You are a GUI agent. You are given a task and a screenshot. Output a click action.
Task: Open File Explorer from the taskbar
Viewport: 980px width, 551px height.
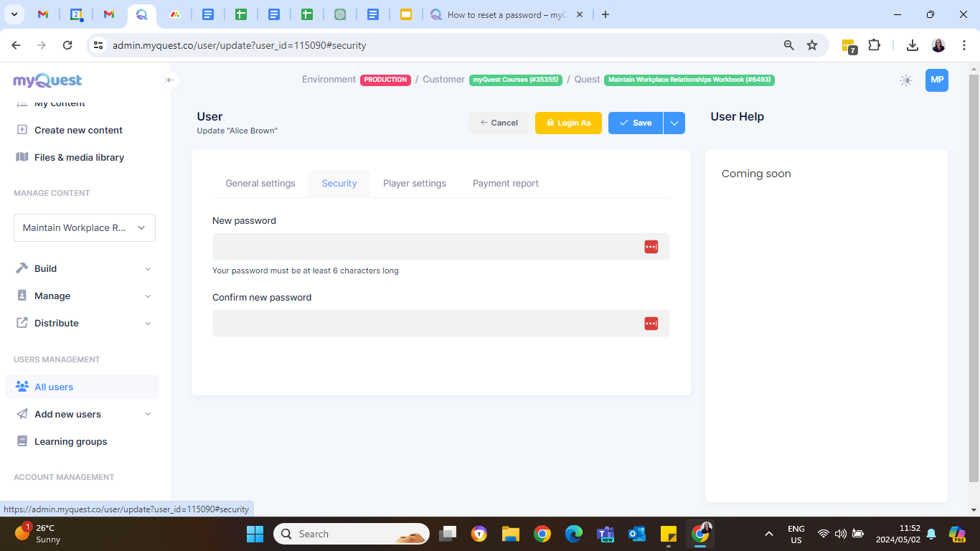510,534
